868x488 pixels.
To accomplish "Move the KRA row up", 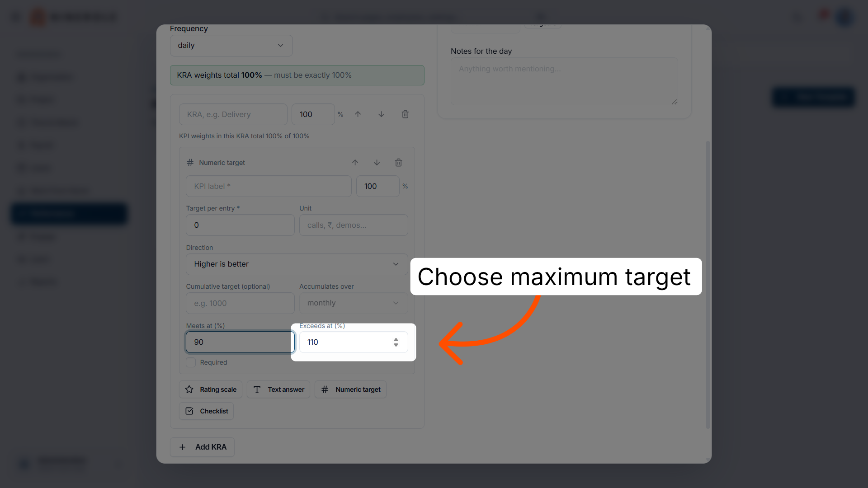I will click(358, 114).
